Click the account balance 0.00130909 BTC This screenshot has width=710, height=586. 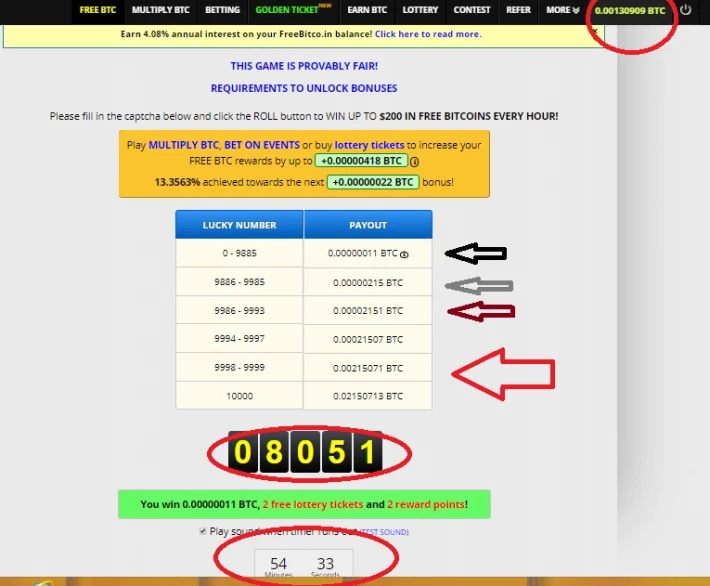click(630, 11)
